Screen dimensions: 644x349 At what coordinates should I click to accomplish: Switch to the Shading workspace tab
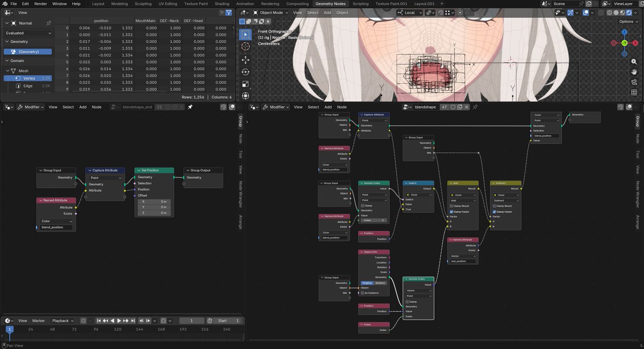222,4
